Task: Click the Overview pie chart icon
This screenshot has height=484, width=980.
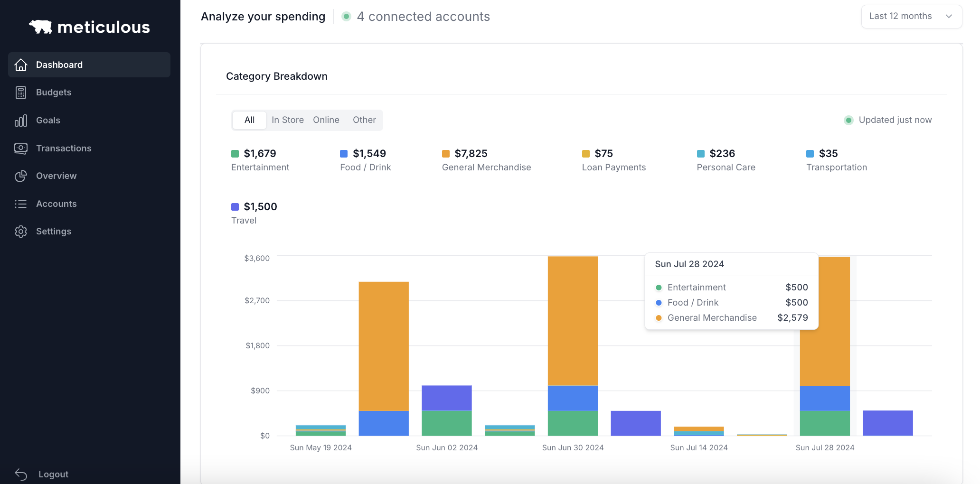Action: pos(21,176)
